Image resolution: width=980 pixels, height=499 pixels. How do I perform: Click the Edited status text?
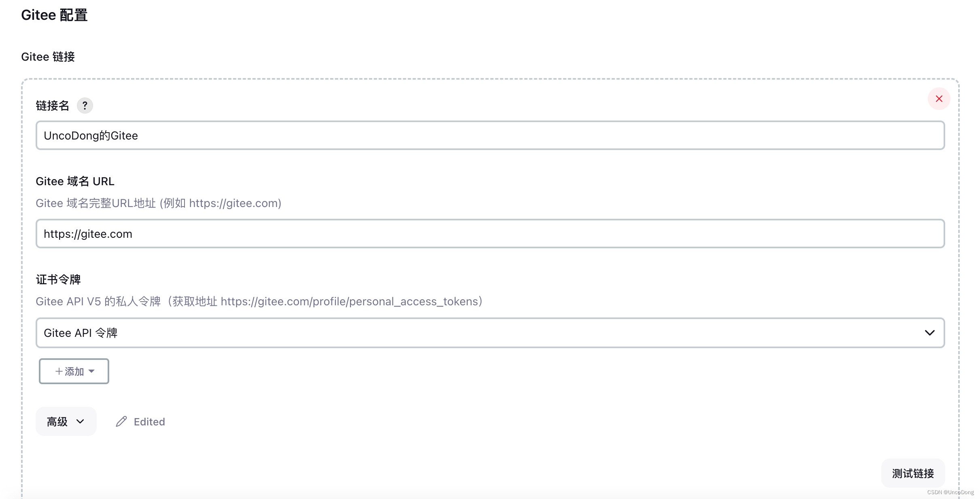pyautogui.click(x=149, y=422)
